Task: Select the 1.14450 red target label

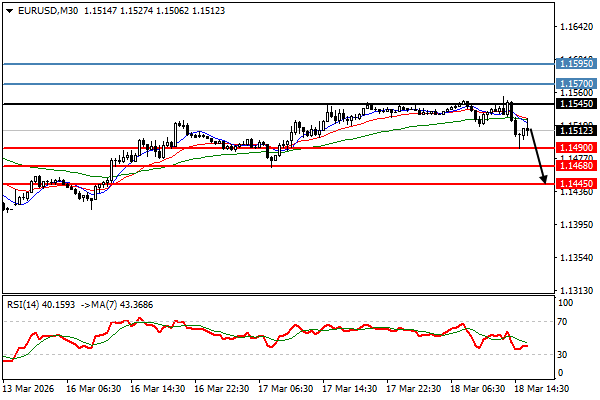Action: (575, 184)
